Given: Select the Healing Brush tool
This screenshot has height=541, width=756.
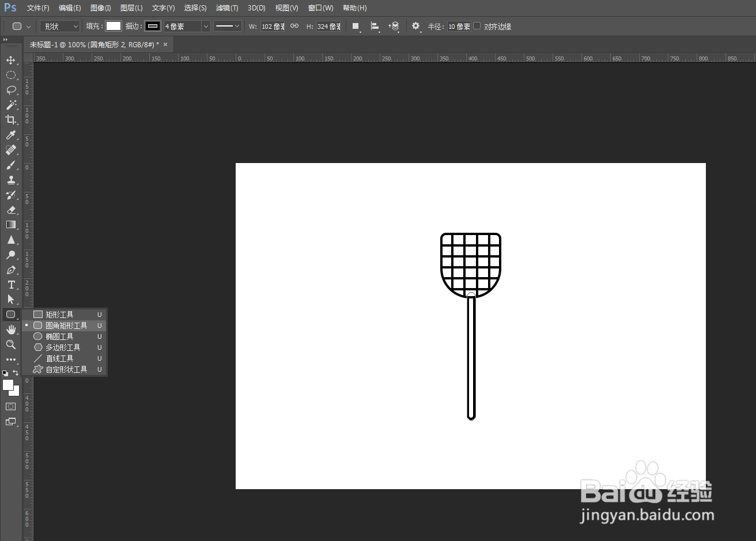Looking at the screenshot, I should click(11, 150).
